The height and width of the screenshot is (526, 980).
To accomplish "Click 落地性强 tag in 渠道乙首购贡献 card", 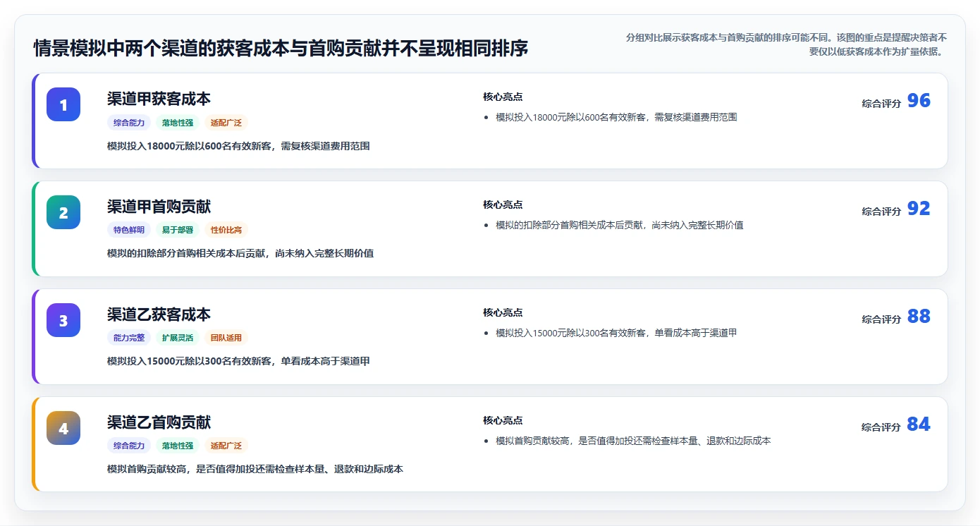I will coord(178,446).
